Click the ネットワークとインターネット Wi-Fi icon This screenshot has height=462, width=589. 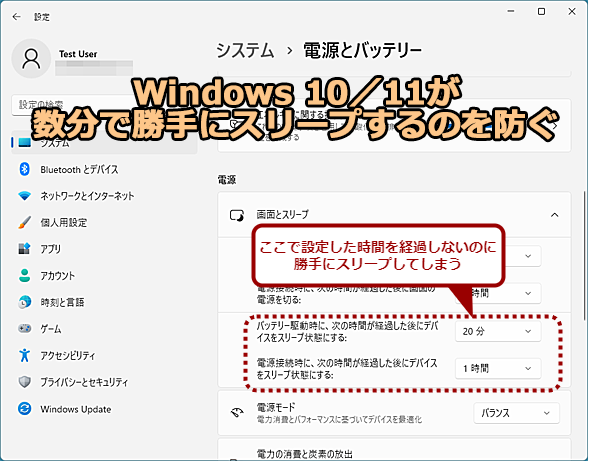coord(24,196)
